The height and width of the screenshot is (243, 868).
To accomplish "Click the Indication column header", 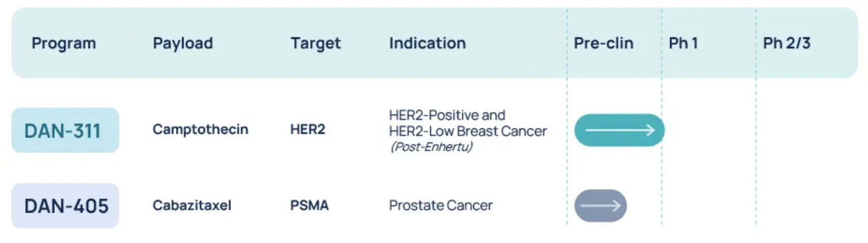I will (427, 43).
